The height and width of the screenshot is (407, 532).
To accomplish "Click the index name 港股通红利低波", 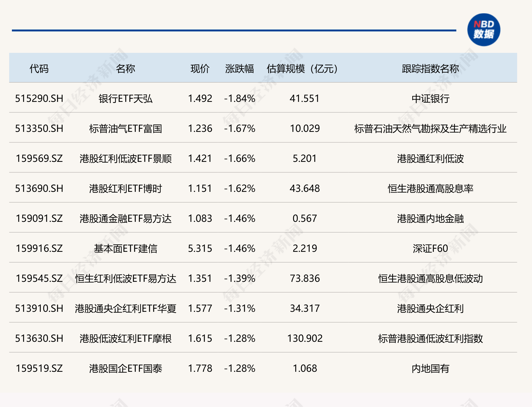I will point(430,159).
